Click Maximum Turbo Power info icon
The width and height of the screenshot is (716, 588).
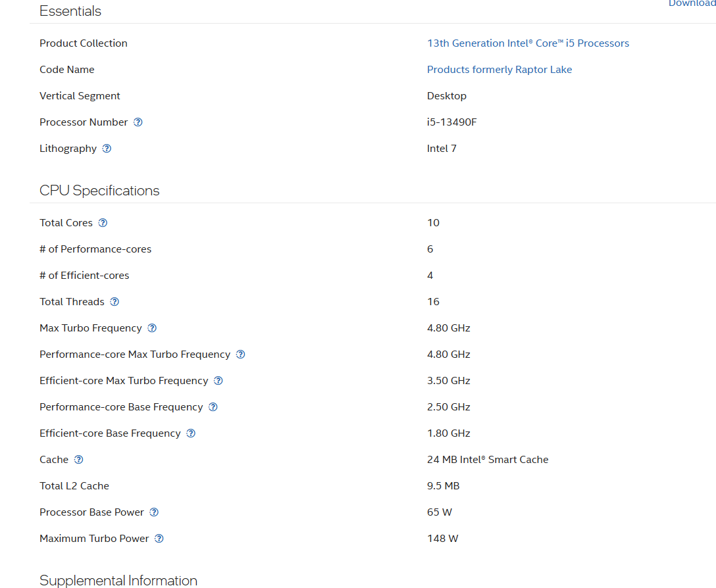coord(159,539)
